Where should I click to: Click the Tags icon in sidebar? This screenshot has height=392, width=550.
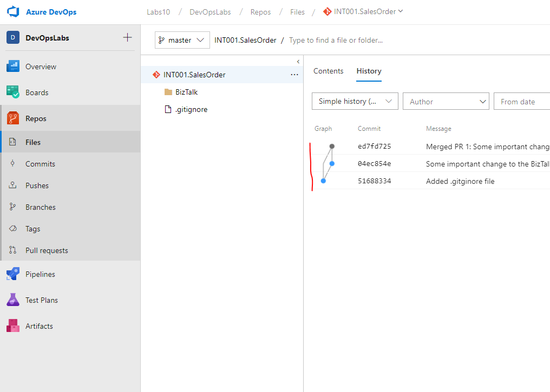click(12, 229)
